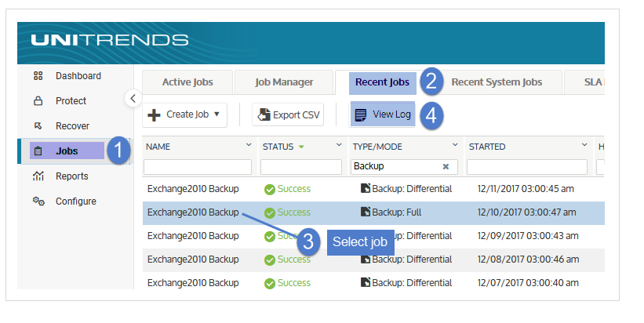Click the plus icon on Create Job
Screen dimensions: 644x323
(154, 115)
